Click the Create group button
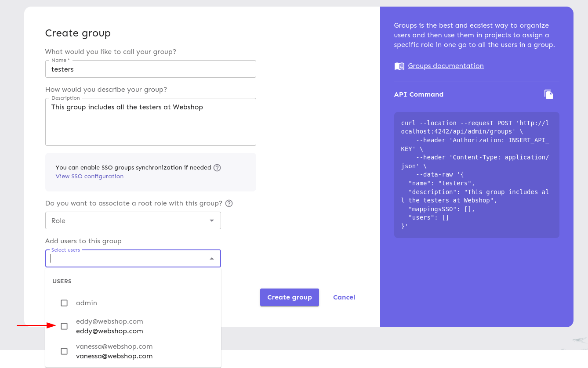 (289, 297)
